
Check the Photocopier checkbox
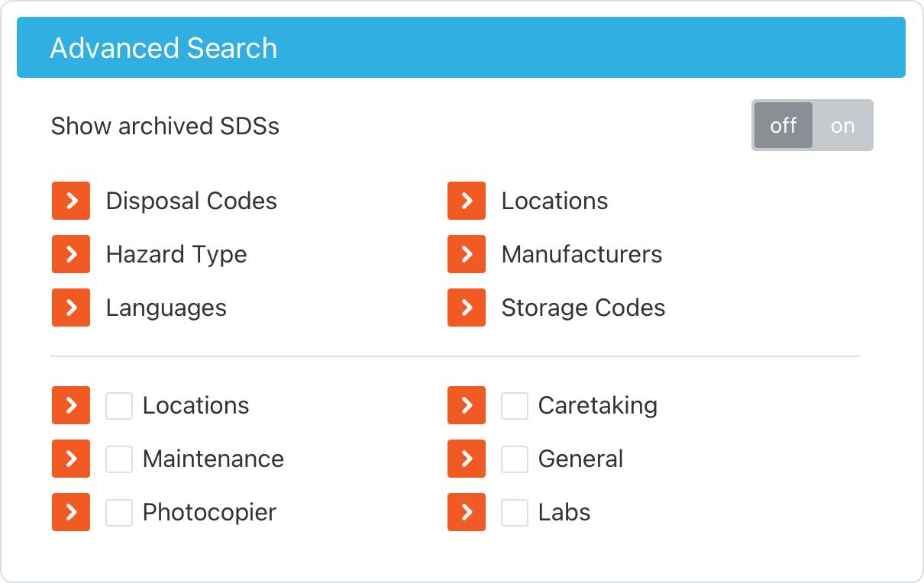click(x=119, y=512)
